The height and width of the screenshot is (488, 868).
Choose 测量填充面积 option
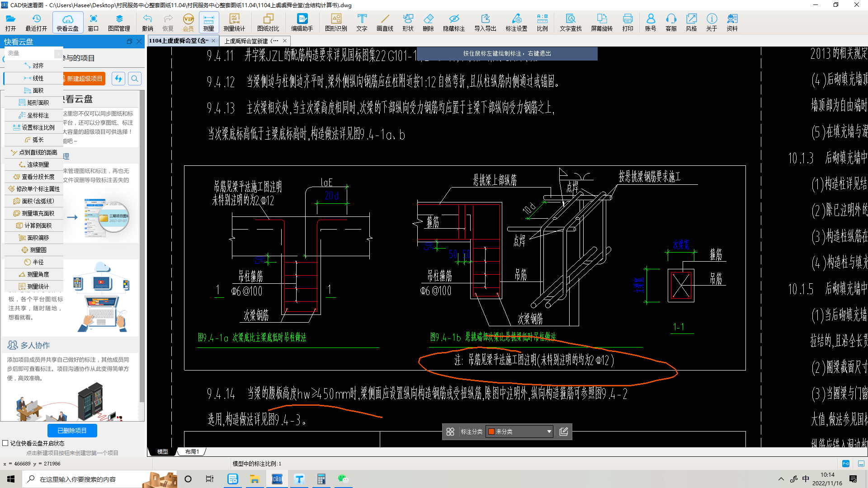coord(34,213)
